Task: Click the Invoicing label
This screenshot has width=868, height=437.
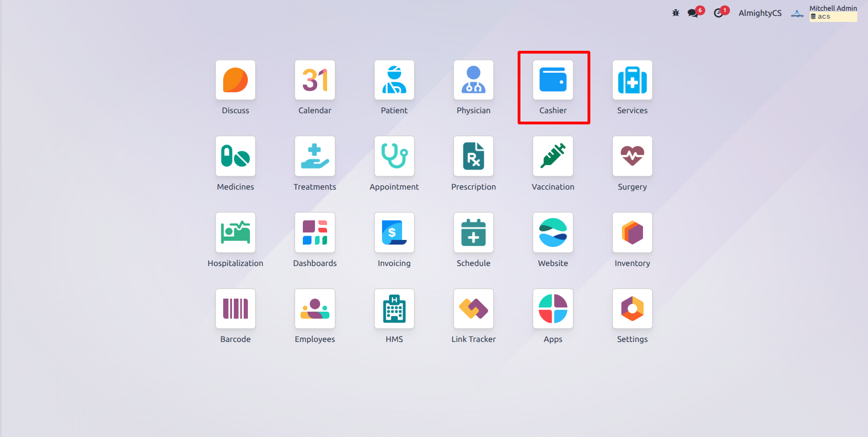Action: coord(394,263)
